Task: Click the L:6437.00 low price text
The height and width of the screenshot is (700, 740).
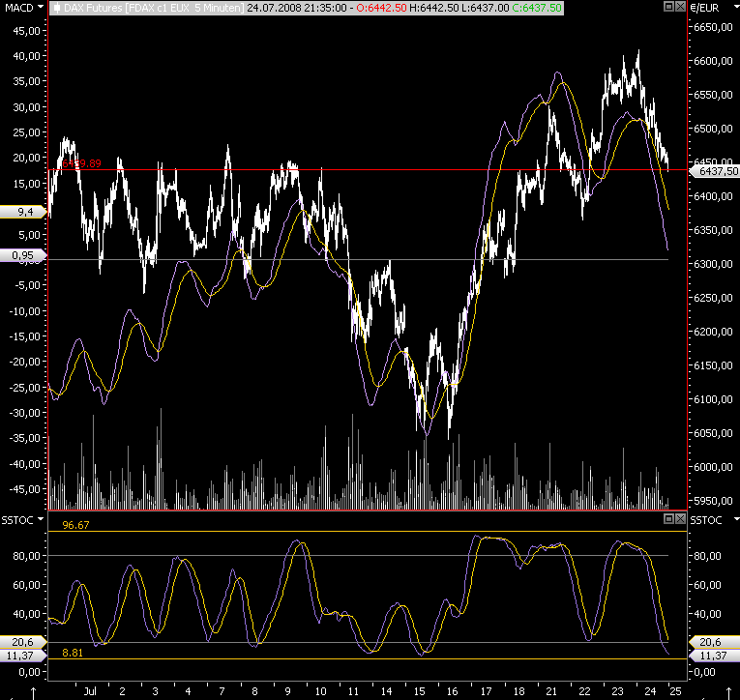Action: click(484, 8)
